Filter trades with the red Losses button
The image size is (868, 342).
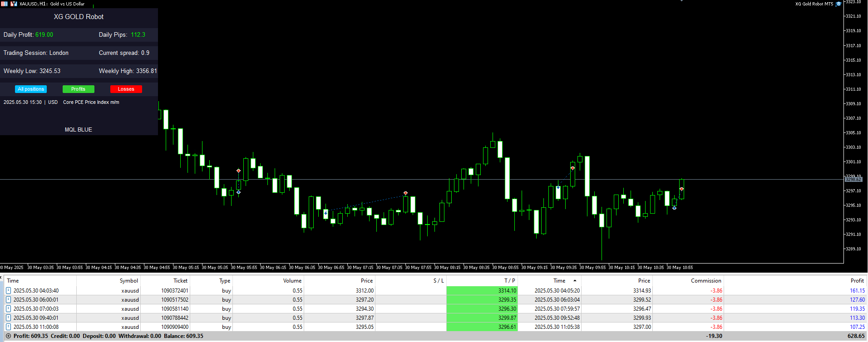click(126, 89)
